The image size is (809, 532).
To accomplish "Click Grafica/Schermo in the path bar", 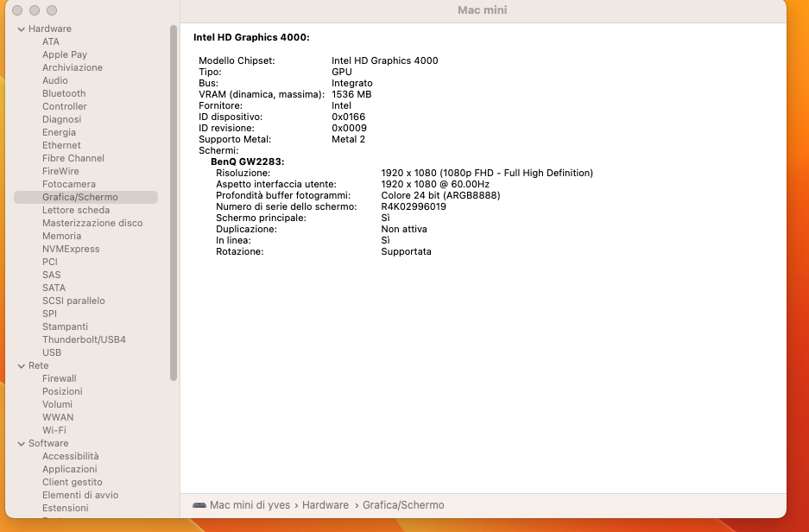I will [x=403, y=505].
